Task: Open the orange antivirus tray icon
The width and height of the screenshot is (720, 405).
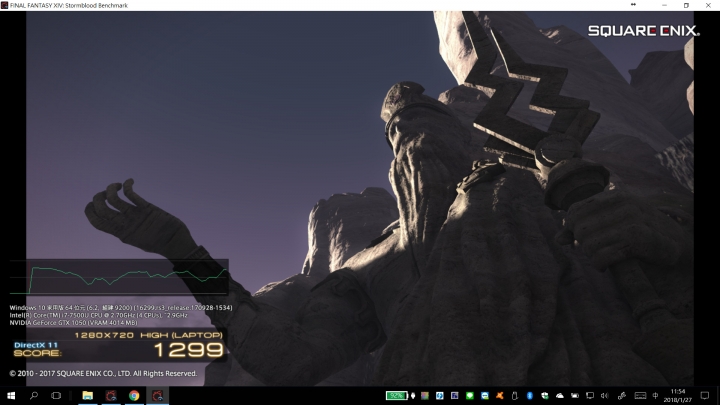Action: (500, 395)
